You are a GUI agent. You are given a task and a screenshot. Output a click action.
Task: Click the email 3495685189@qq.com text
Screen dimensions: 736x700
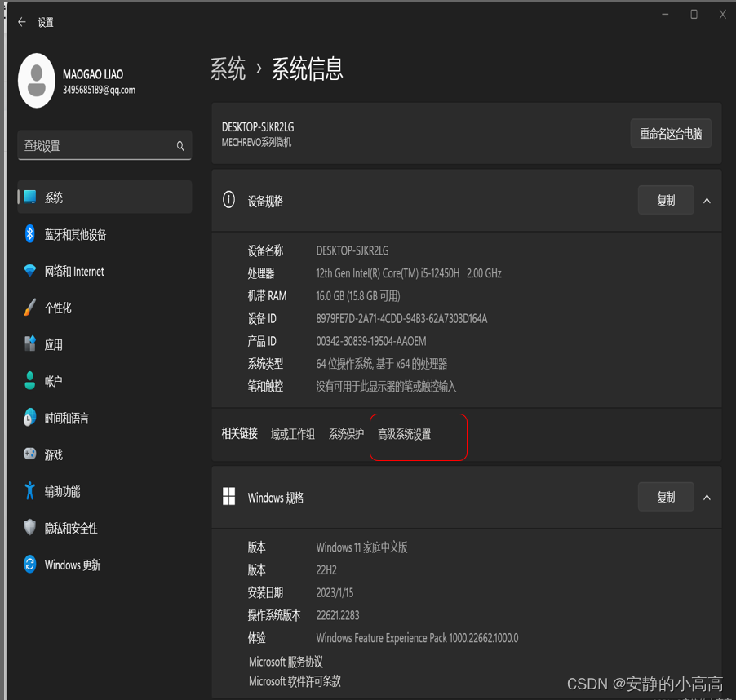(x=99, y=90)
